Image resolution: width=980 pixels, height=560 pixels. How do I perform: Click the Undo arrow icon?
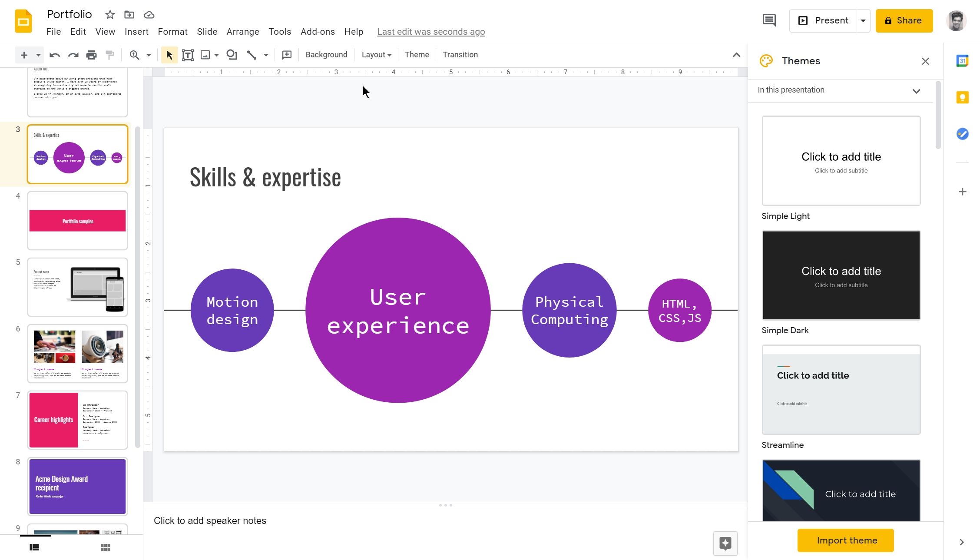point(54,55)
